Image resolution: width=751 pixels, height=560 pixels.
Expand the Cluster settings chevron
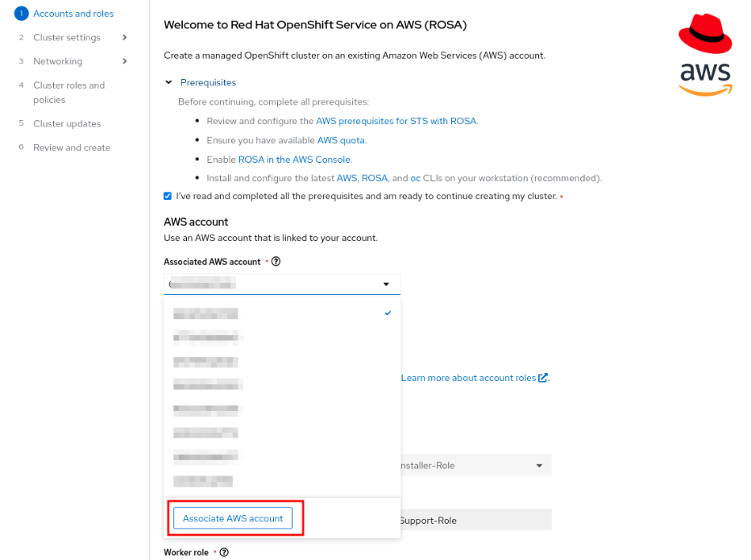[x=125, y=37]
